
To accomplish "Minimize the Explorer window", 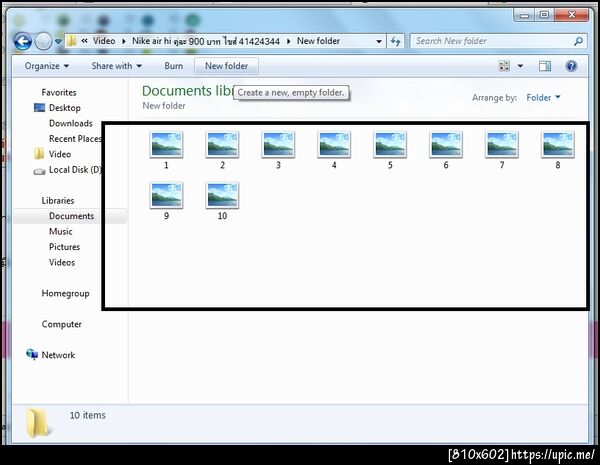I will tap(525, 15).
